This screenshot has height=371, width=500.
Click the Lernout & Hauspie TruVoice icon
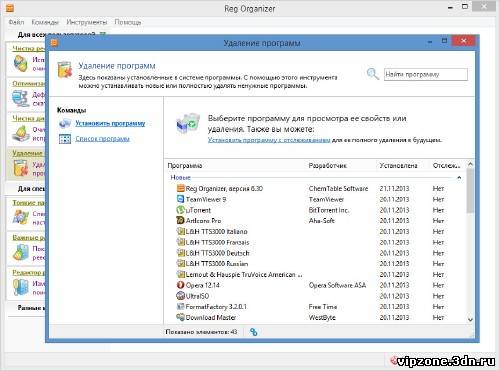tap(180, 274)
